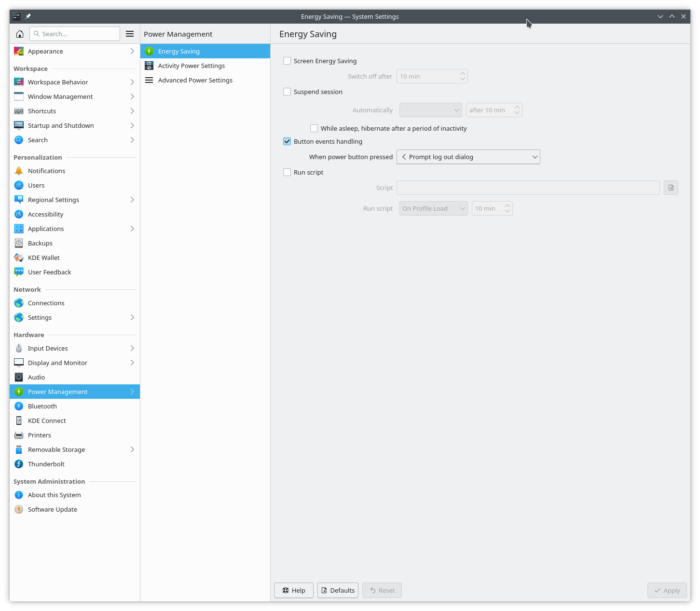Click the Printers icon in Hardware
The width and height of the screenshot is (700, 611).
pyautogui.click(x=19, y=435)
